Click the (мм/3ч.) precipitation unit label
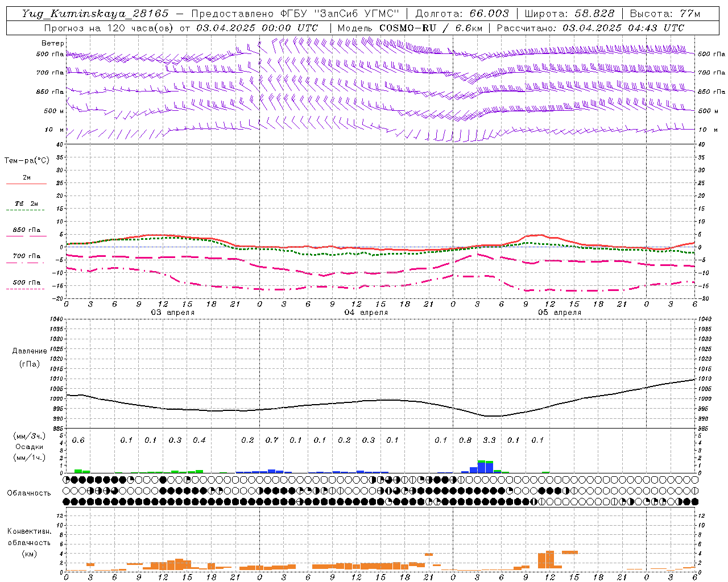This screenshot has width=728, height=582. pyautogui.click(x=30, y=436)
